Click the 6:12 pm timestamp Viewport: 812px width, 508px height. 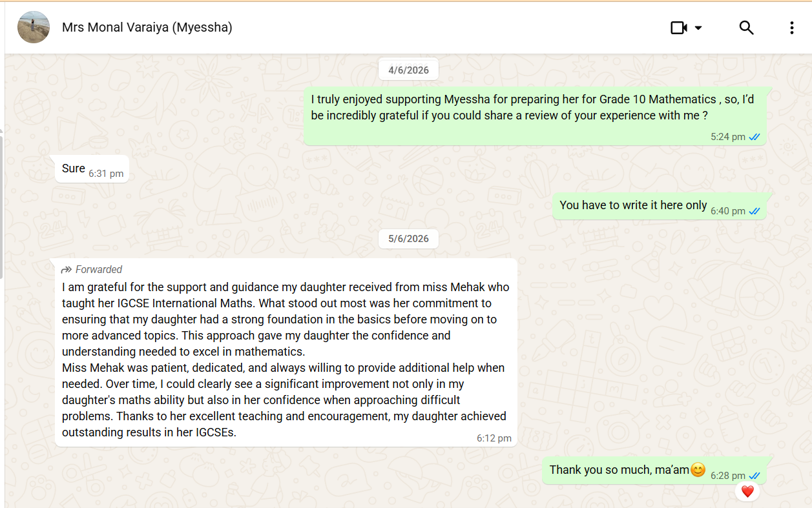tap(494, 438)
